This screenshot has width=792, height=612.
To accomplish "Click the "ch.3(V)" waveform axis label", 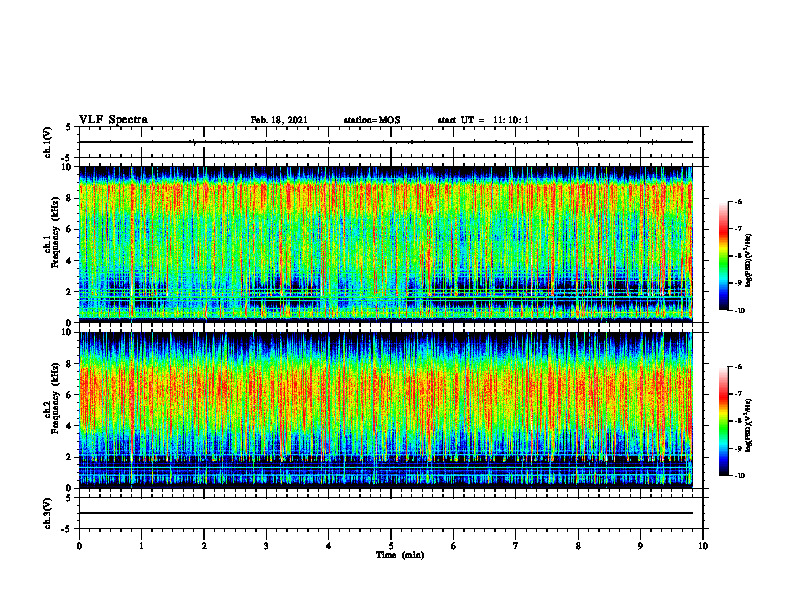I will 47,513.
